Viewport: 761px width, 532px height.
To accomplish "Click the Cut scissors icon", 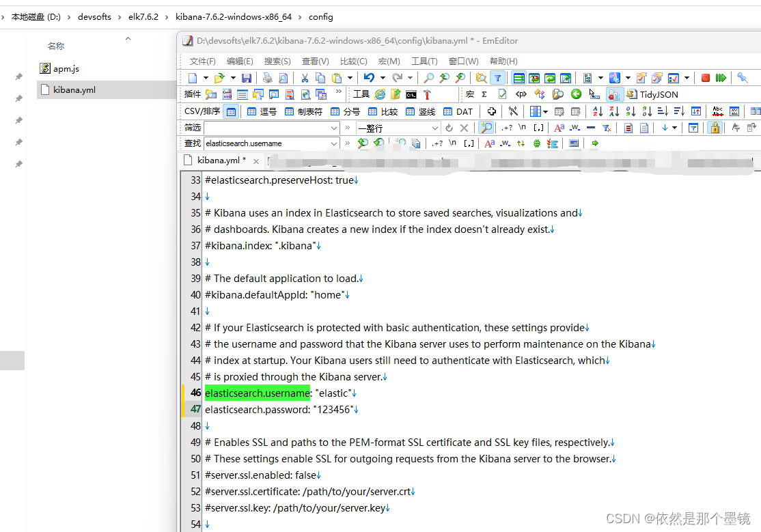I will 305,78.
